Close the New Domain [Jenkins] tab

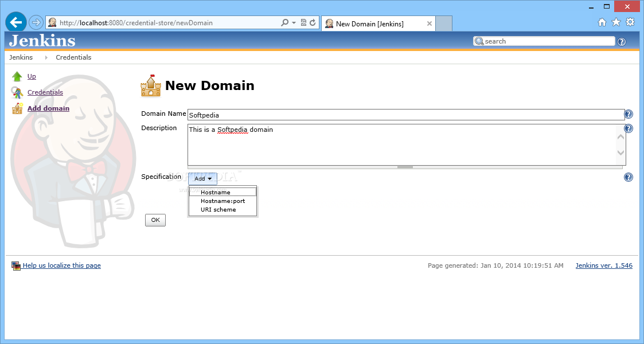(x=429, y=24)
